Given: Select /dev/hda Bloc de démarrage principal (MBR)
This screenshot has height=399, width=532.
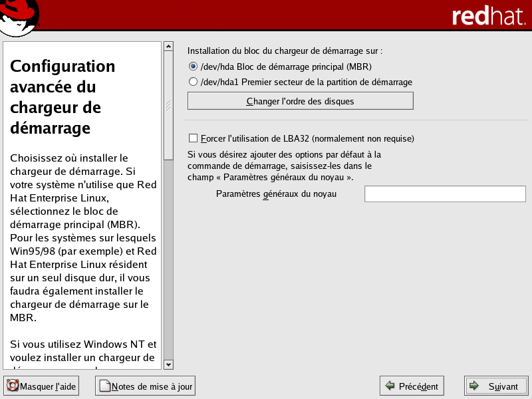Looking at the screenshot, I should (194, 66).
